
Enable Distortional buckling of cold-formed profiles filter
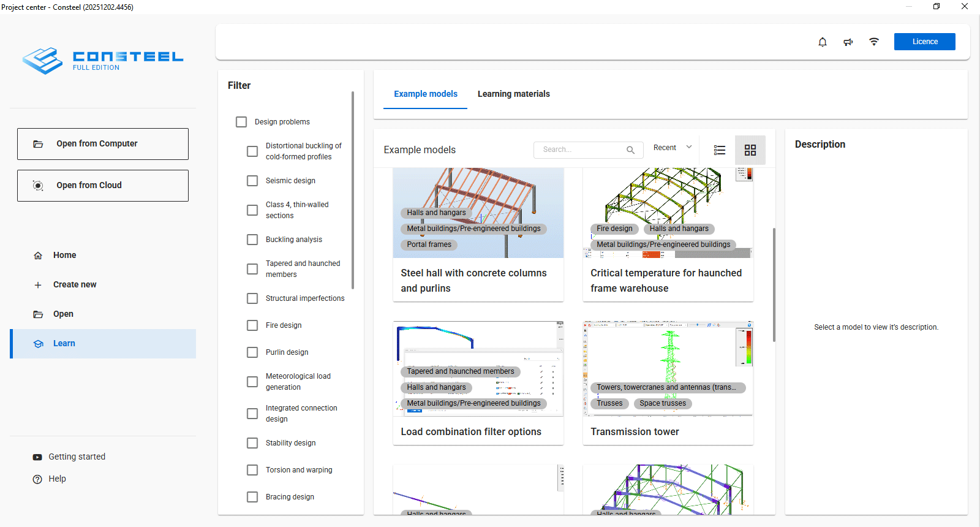coord(252,151)
